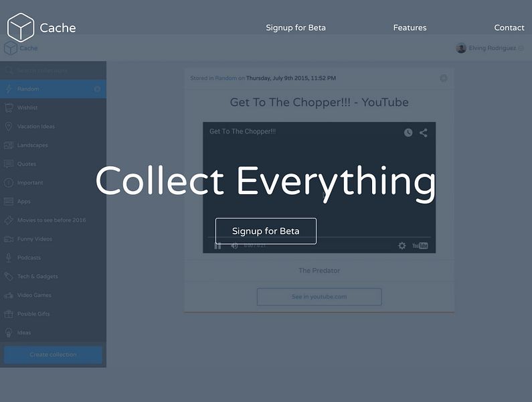Viewport: 532px width, 402px height.
Task: Open Signup for Beta nav link
Action: click(x=296, y=28)
